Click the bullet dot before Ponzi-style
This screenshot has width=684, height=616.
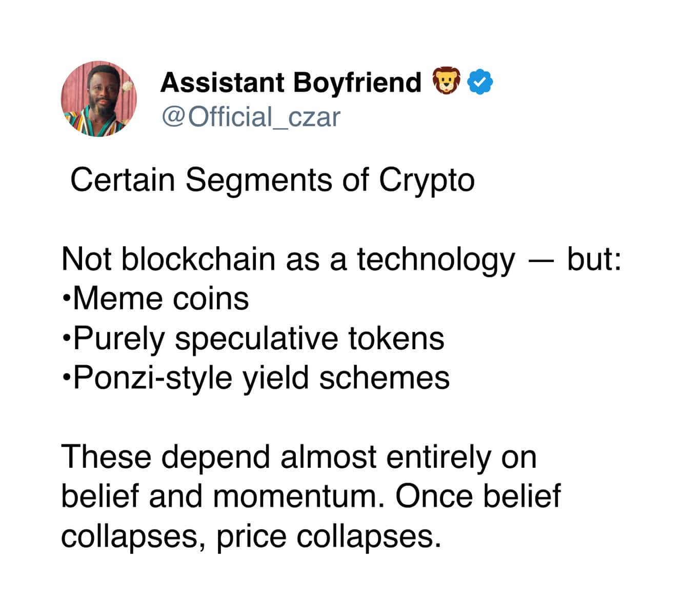[66, 377]
